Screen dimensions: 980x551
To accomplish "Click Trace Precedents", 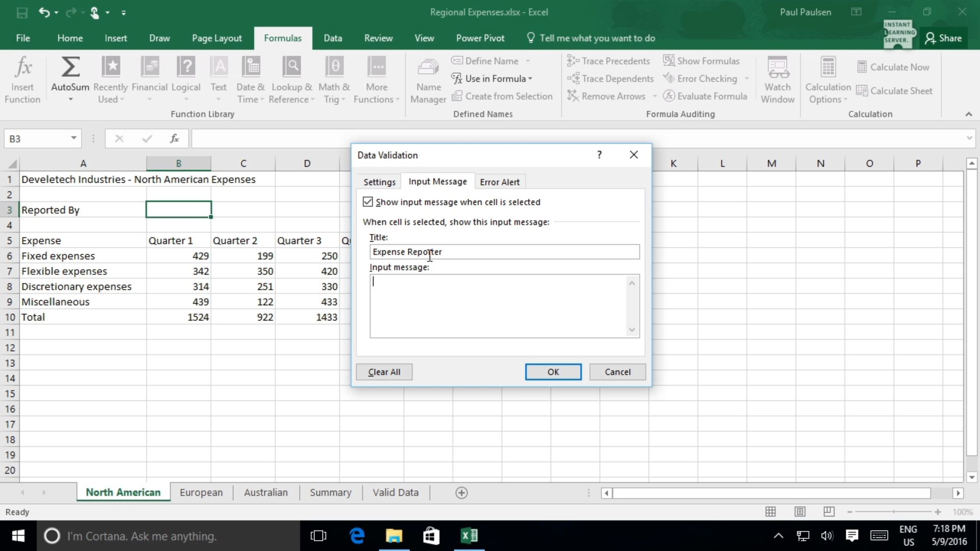I will pyautogui.click(x=609, y=61).
